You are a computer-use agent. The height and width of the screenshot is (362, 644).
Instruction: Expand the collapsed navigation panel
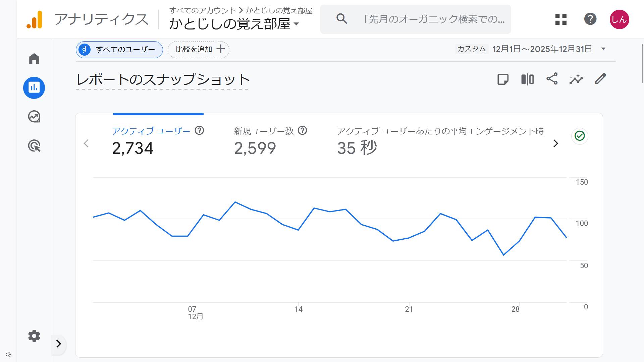[x=59, y=344]
